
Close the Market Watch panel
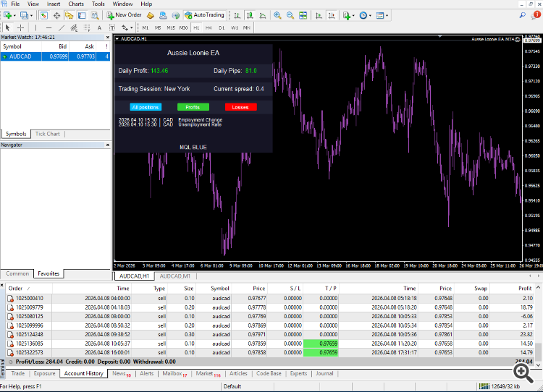pos(107,37)
